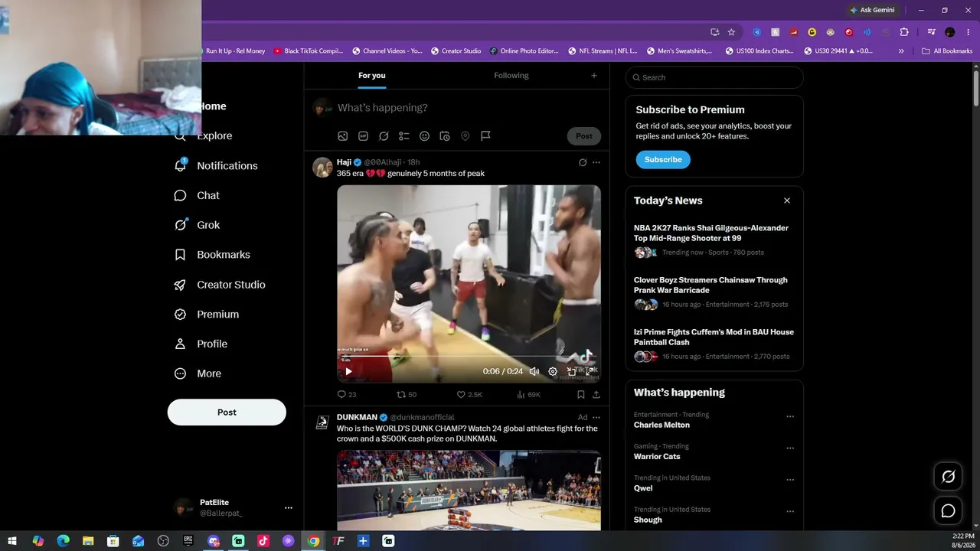This screenshot has height=551, width=980.
Task: Add a new timeline tab with plus
Action: click(x=593, y=76)
